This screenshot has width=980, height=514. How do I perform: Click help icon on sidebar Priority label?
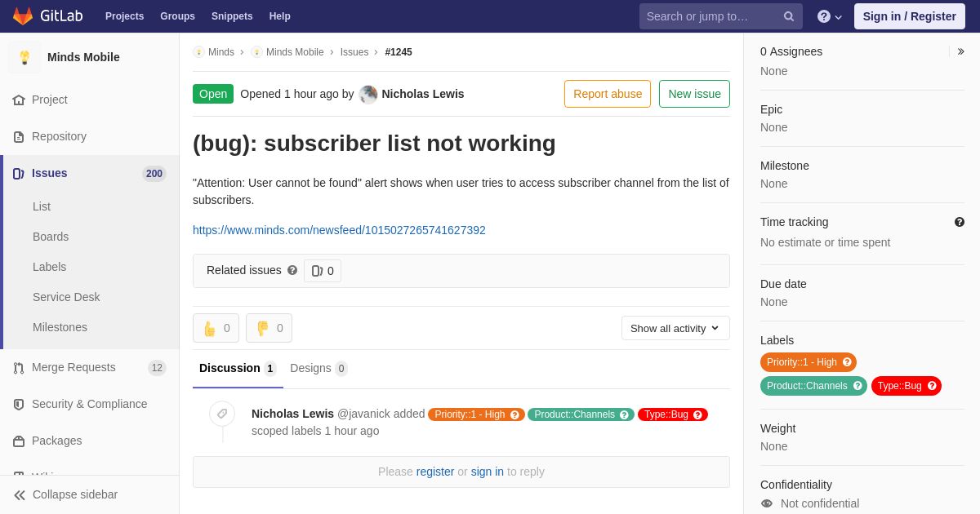(847, 362)
